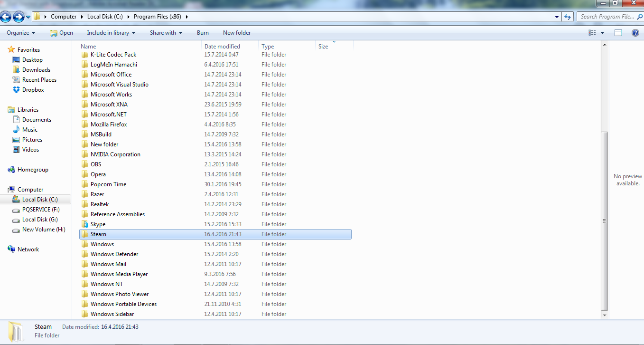Click the Opera folder icon
Image resolution: width=644 pixels, height=345 pixels.
(85, 174)
